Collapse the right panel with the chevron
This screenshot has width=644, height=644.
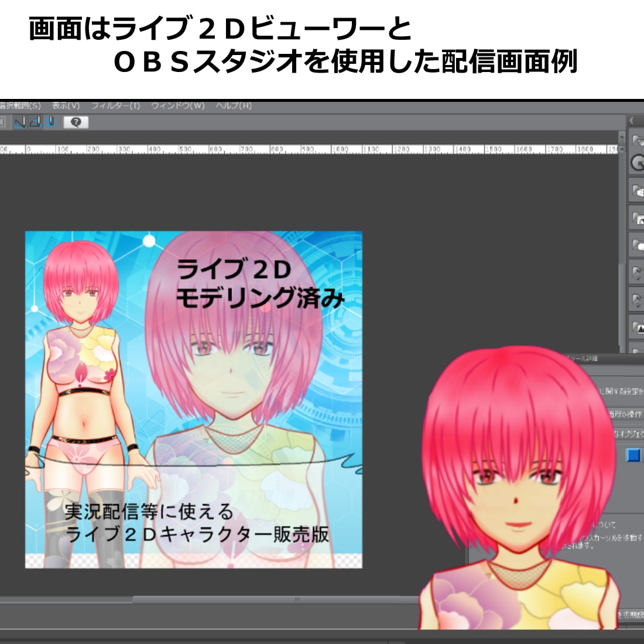(x=632, y=121)
